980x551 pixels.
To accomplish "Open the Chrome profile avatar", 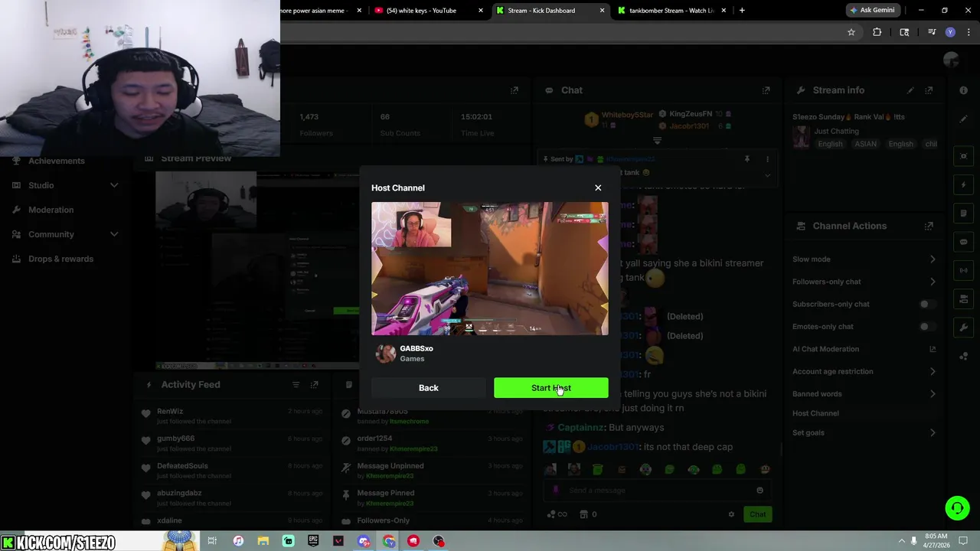I will (x=950, y=32).
